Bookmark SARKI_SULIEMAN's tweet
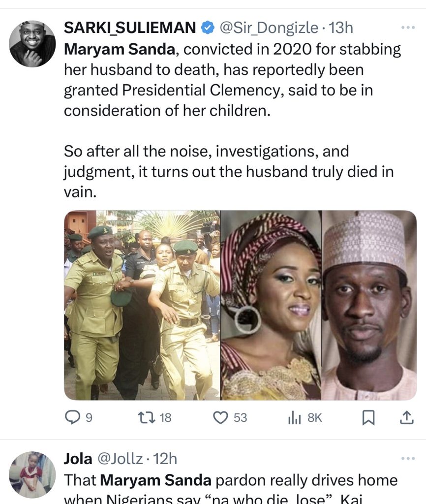Image resolution: width=426 pixels, height=504 pixels. [368, 418]
